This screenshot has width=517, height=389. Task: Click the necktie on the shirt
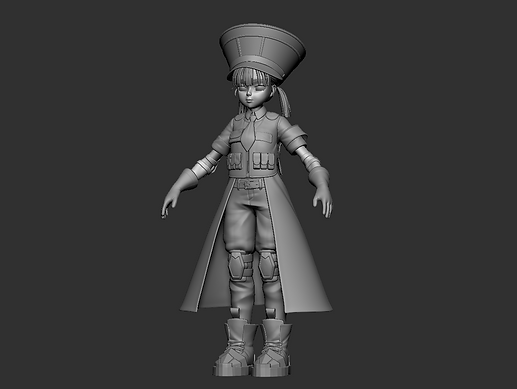(247, 133)
